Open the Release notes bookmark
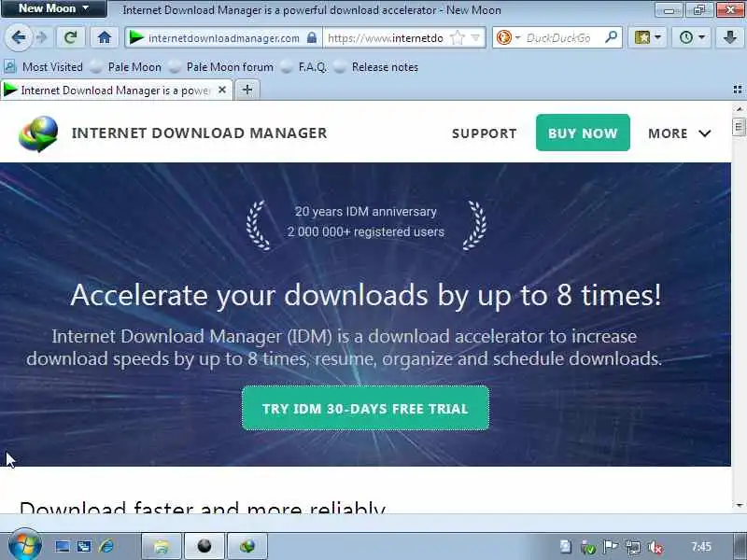 click(376, 67)
